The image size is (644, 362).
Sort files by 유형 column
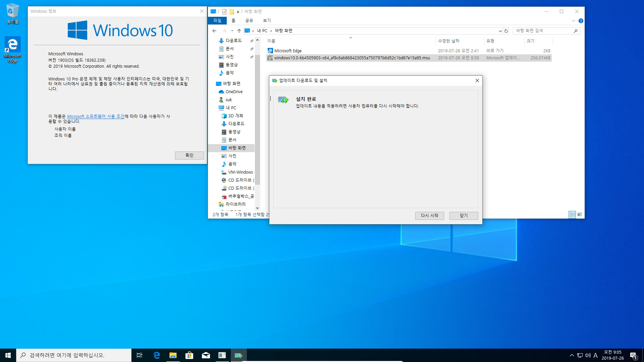[x=504, y=41]
